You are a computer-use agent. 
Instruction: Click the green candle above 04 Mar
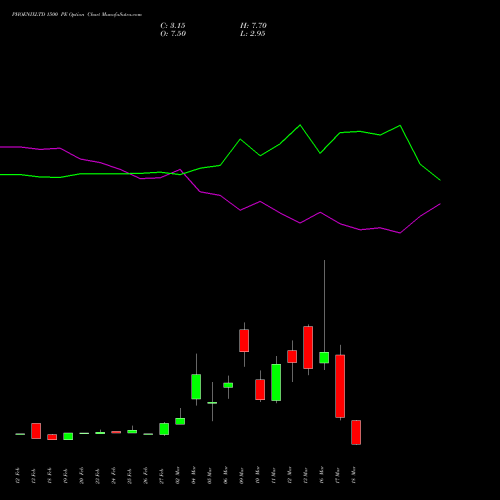tap(196, 387)
